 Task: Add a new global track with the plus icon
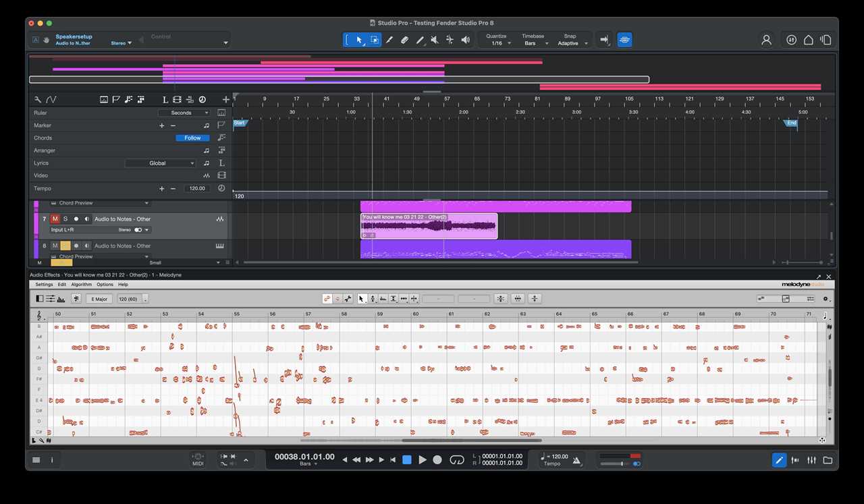[225, 99]
